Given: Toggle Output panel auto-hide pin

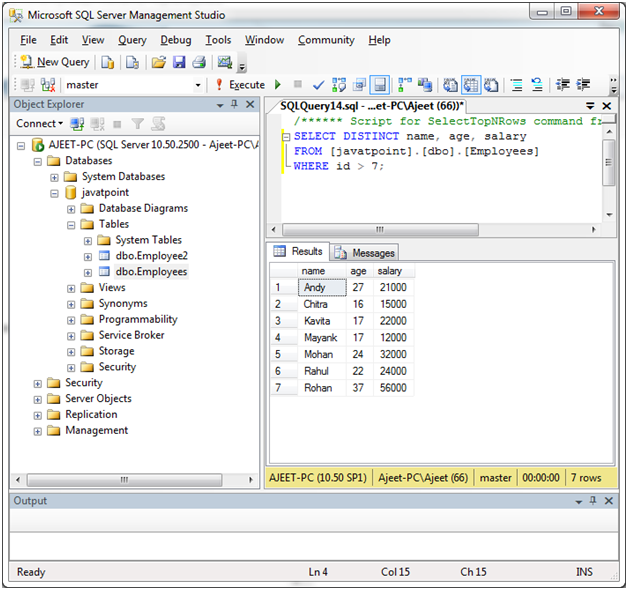Looking at the screenshot, I should point(593,500).
